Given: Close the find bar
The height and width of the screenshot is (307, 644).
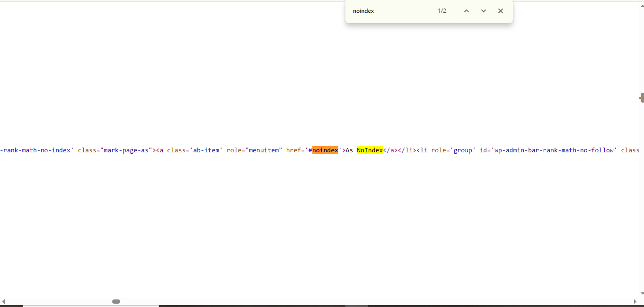Looking at the screenshot, I should coord(501,11).
